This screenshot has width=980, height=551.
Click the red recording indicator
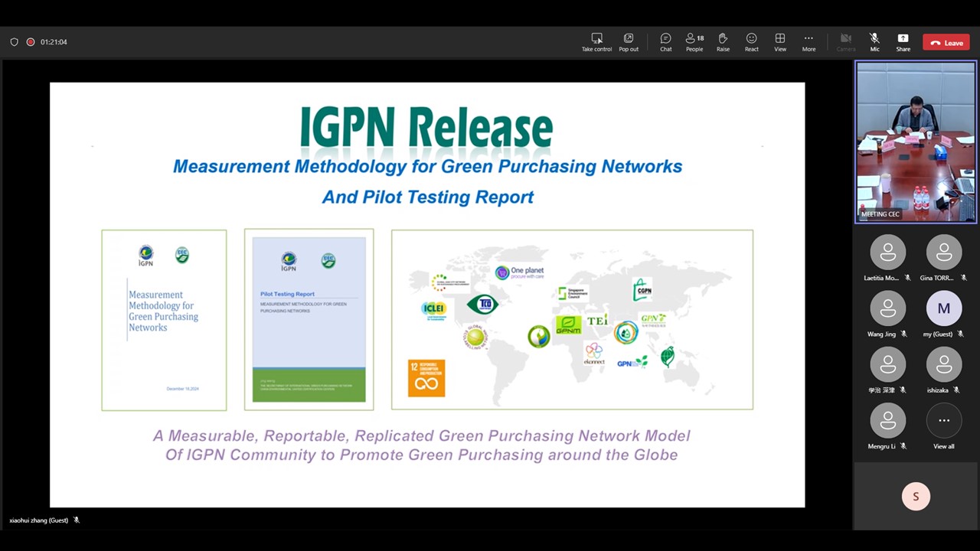click(x=31, y=42)
